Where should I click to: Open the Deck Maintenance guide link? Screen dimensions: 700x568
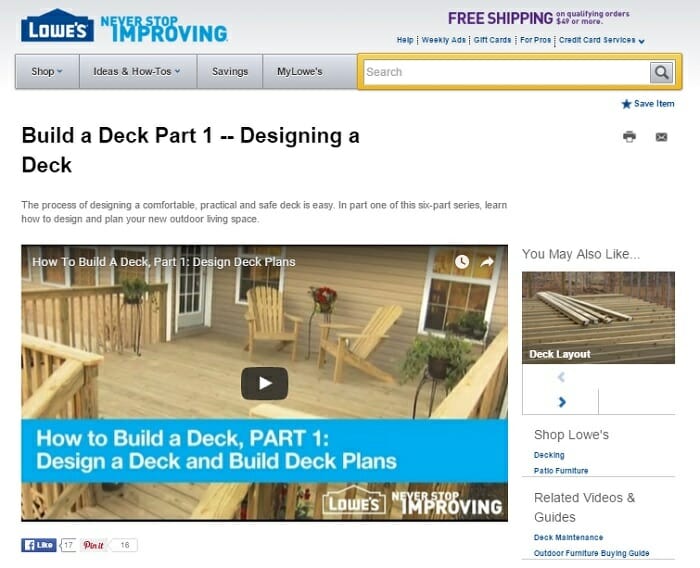point(568,537)
